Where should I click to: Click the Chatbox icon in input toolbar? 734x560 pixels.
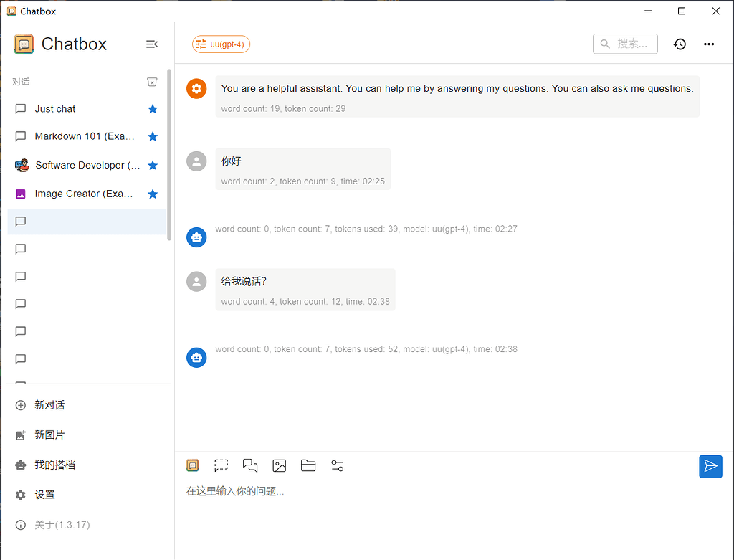[x=192, y=465]
